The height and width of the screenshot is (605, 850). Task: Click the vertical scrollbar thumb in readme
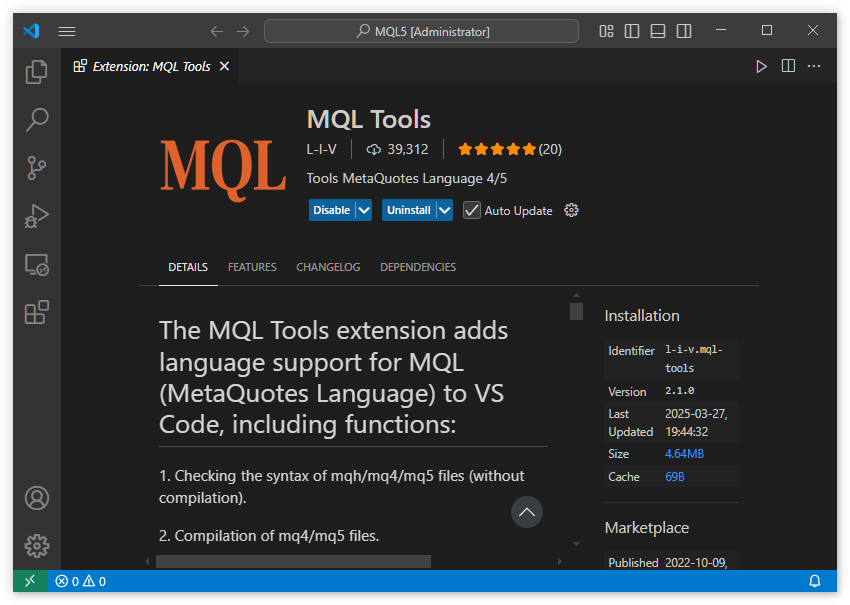click(576, 312)
